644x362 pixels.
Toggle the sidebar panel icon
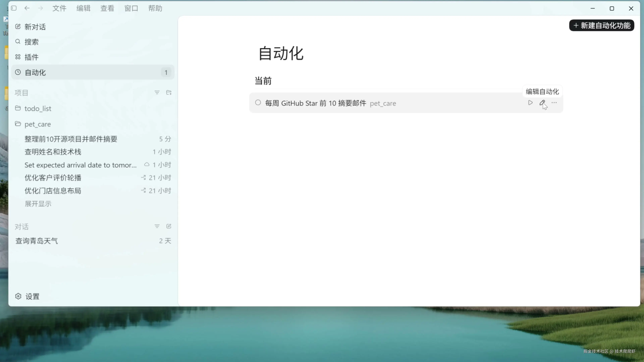coord(14,8)
